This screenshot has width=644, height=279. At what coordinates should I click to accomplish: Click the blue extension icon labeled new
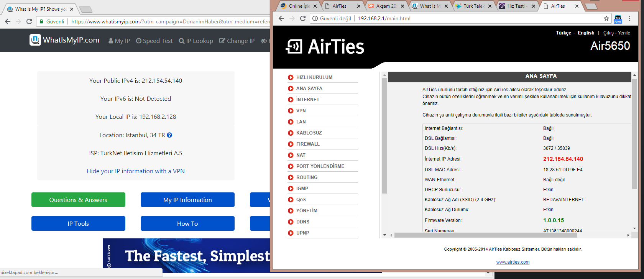click(618, 19)
